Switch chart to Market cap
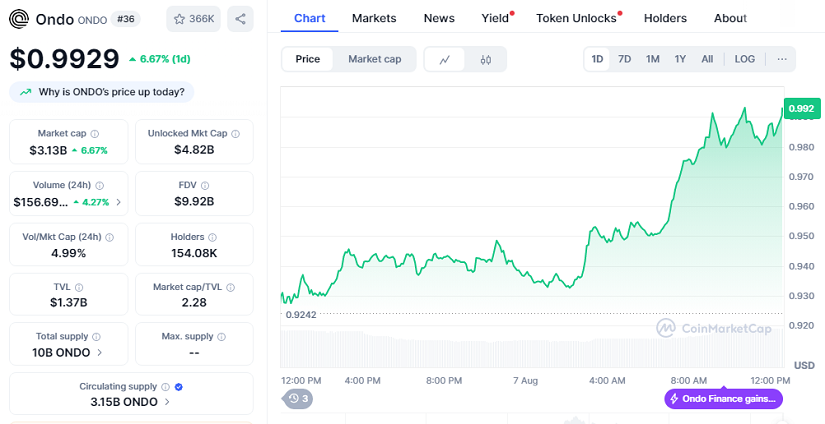This screenshot has width=825, height=424. tap(374, 59)
